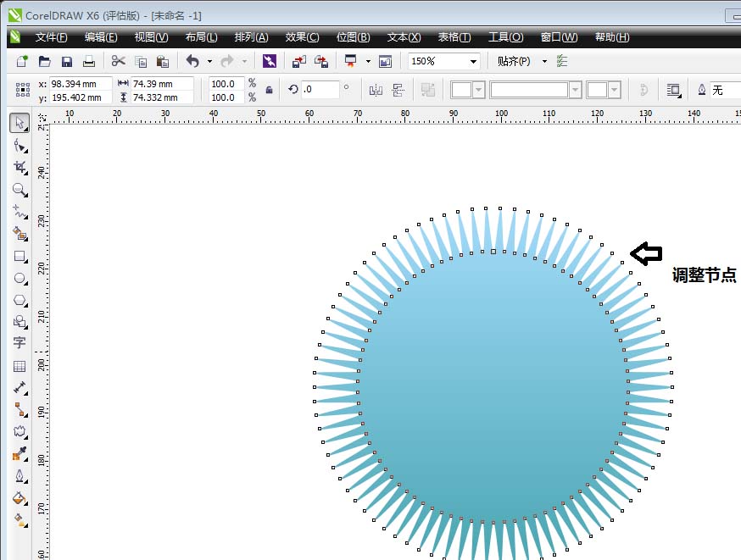741x560 pixels.
Task: Select the Shape edit tool
Action: click(19, 146)
